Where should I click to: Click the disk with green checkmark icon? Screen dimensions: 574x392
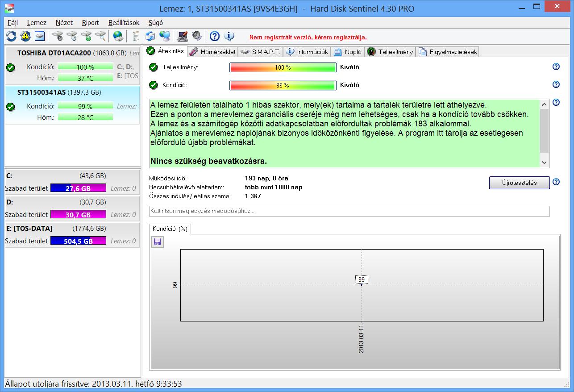click(86, 36)
